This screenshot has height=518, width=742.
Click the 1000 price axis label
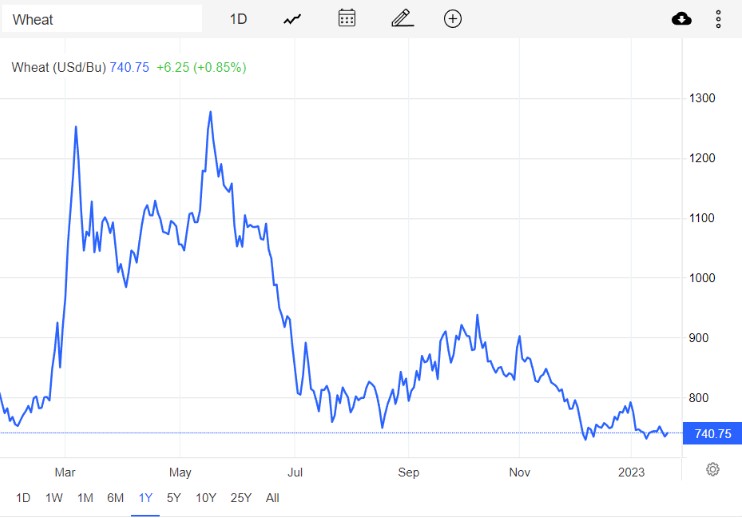pyautogui.click(x=702, y=278)
